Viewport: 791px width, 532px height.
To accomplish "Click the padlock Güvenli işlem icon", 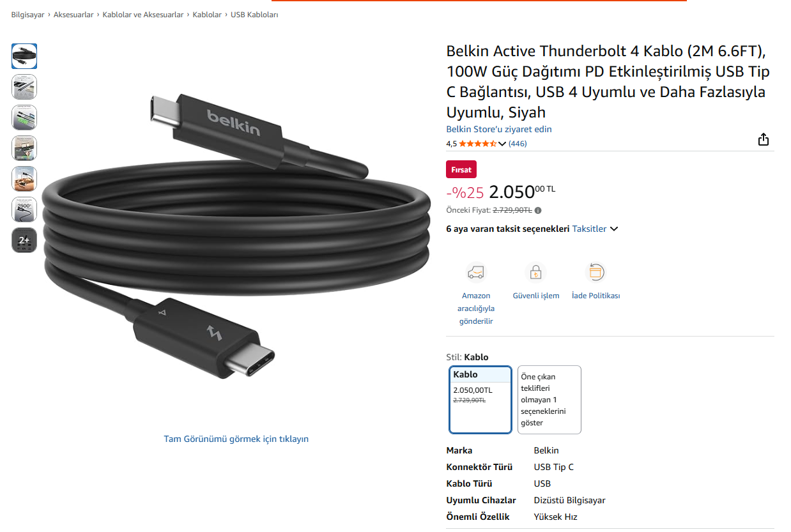I will coord(535,273).
